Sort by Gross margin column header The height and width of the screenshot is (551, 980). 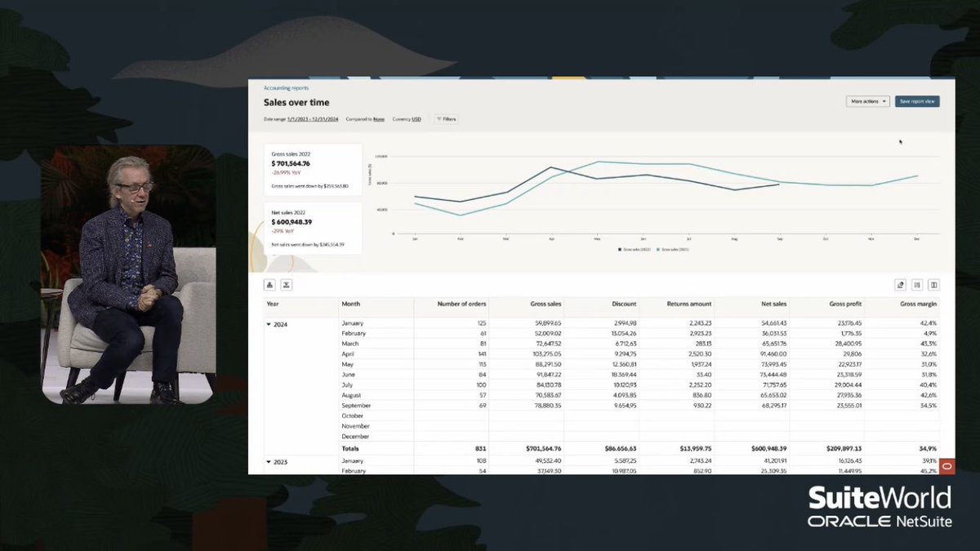point(918,304)
